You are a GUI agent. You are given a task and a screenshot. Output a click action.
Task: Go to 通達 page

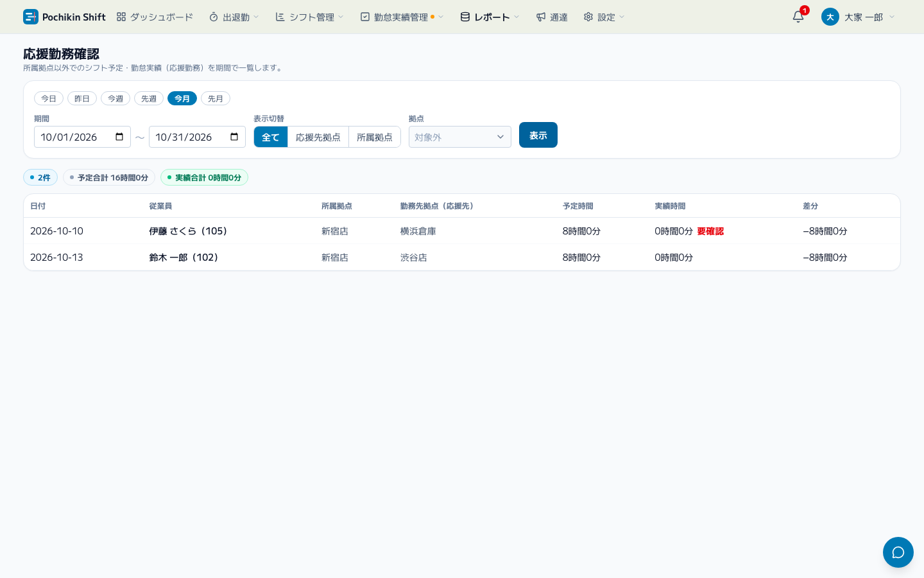[552, 17]
